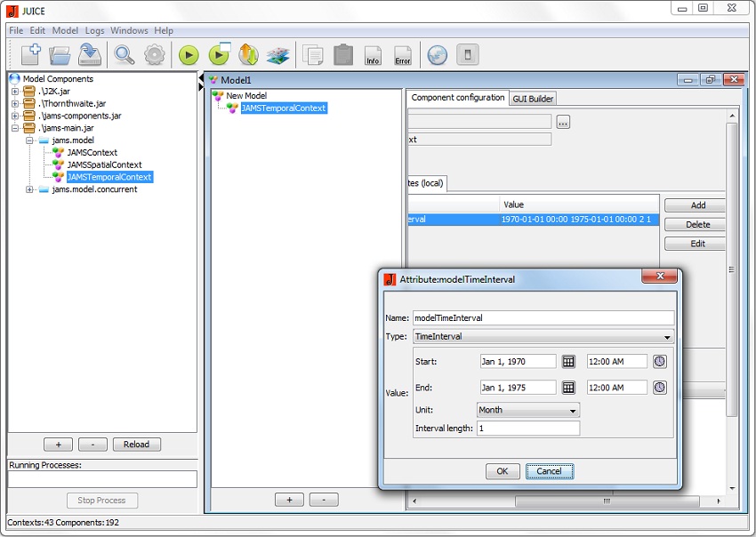Open the Logs menu
Screen dimensions: 756x537
94,30
